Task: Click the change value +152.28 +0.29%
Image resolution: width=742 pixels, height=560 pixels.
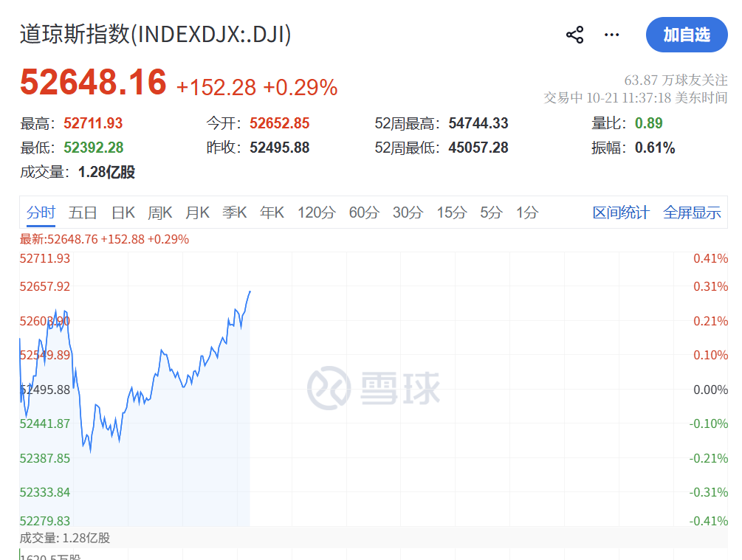Action: click(257, 88)
